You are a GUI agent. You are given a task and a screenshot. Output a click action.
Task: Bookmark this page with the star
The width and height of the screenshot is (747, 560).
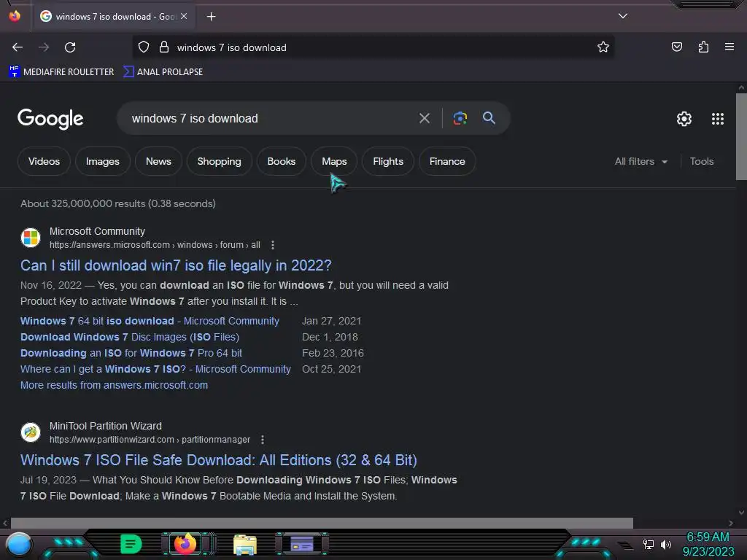(603, 47)
